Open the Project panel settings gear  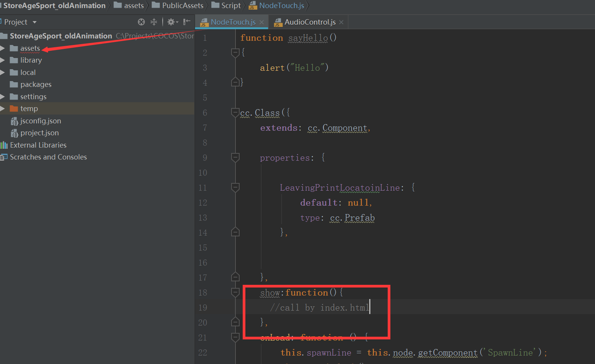pos(172,22)
